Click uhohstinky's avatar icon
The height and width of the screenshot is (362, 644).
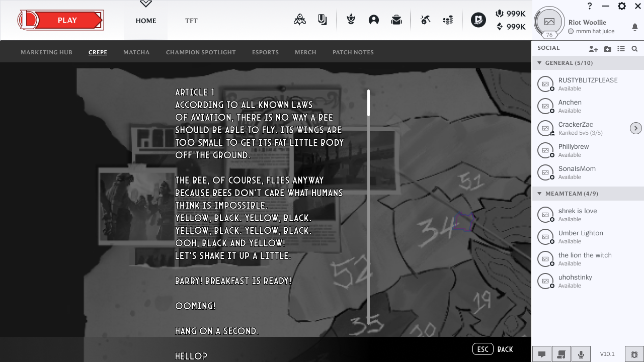(545, 281)
